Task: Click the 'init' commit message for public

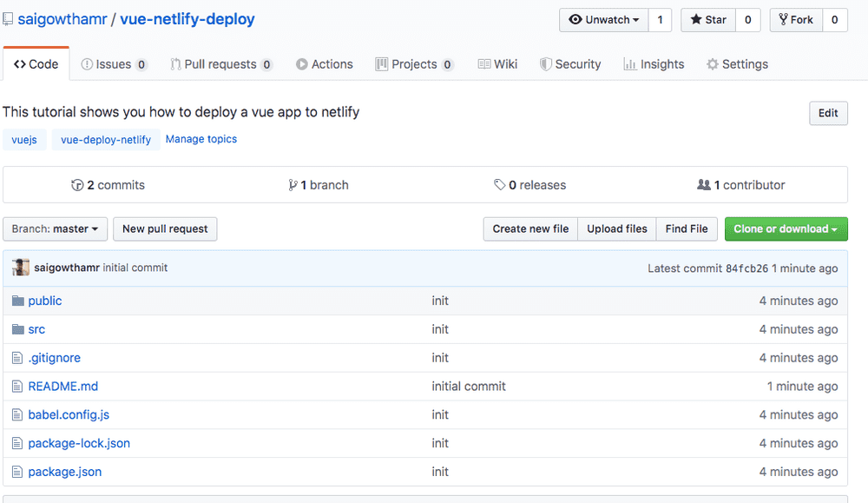Action: click(440, 301)
